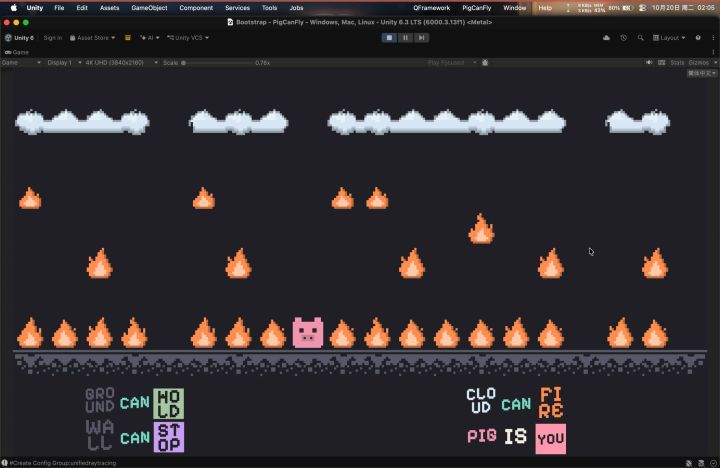720x468 pixels.
Task: Open the Game tab options kebab menu
Action: pos(713,52)
